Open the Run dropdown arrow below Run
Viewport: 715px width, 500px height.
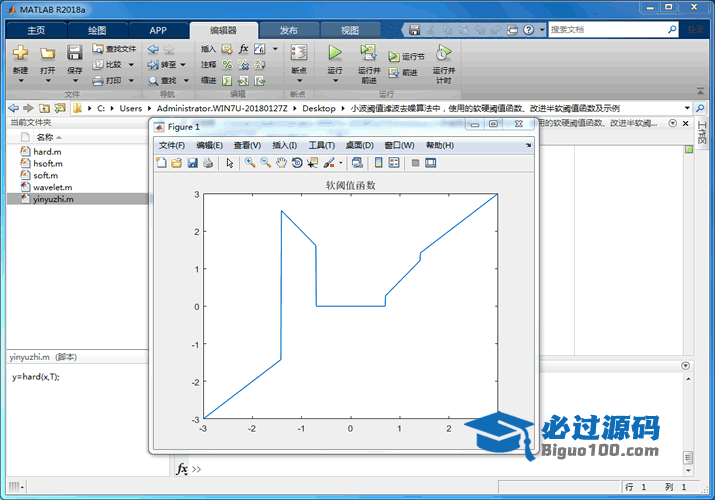(x=336, y=81)
